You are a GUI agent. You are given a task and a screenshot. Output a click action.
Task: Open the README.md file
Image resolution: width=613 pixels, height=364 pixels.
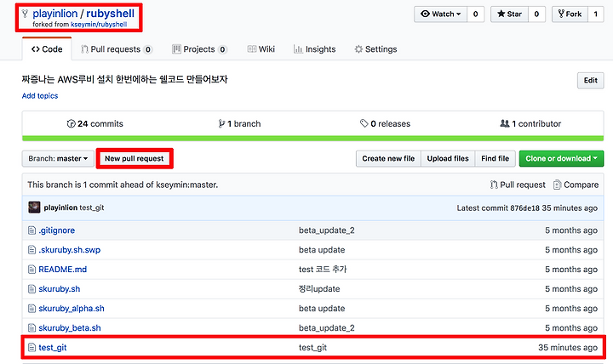point(62,270)
